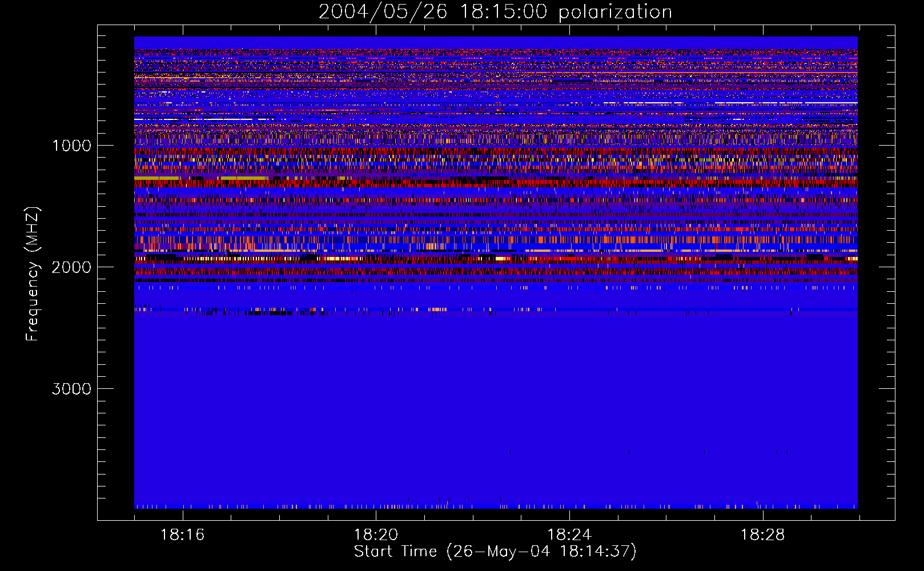This screenshot has height=571, width=924.
Task: Click the 'Frequency (MHZ)' axis label
Action: pos(33,275)
